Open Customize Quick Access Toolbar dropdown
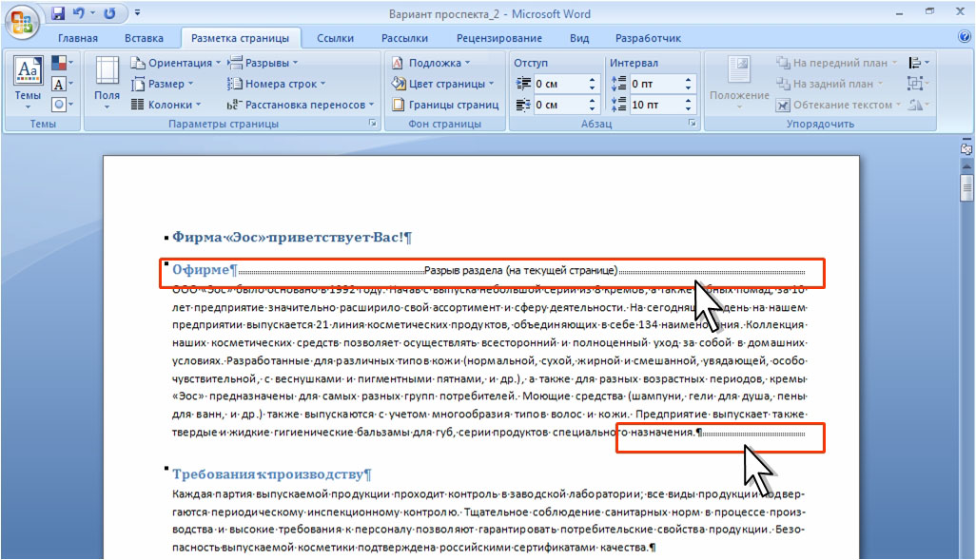The width and height of the screenshot is (976, 560). click(x=138, y=13)
